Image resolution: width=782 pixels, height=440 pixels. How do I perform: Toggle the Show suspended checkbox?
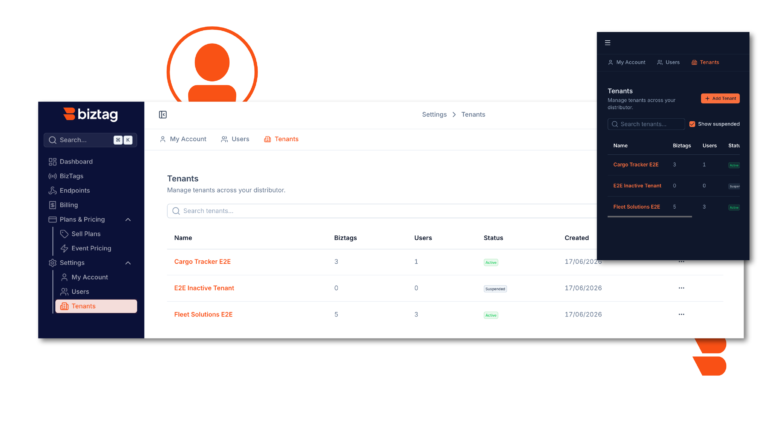[x=692, y=124]
